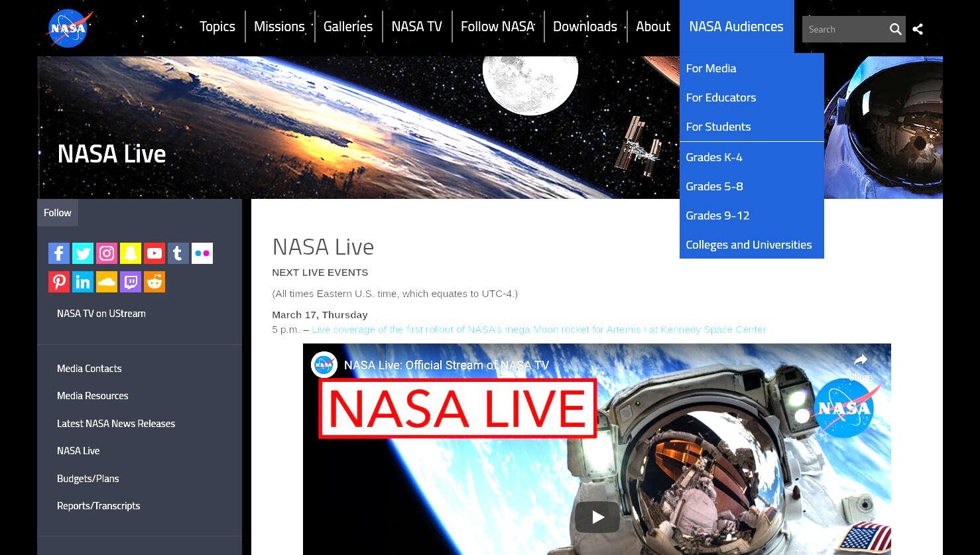Open Artemis I rollout live coverage link
Screen dimensions: 980x555
[539, 330]
